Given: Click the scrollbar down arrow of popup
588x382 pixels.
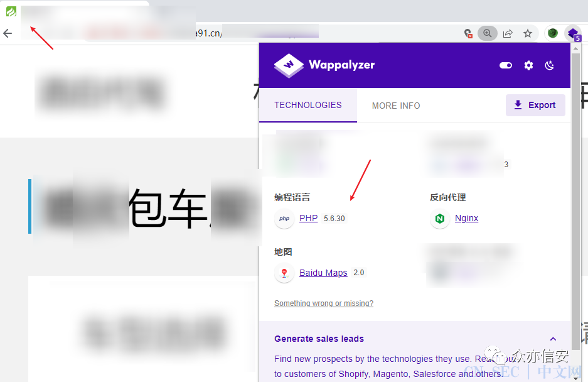Looking at the screenshot, I should [x=575, y=378].
